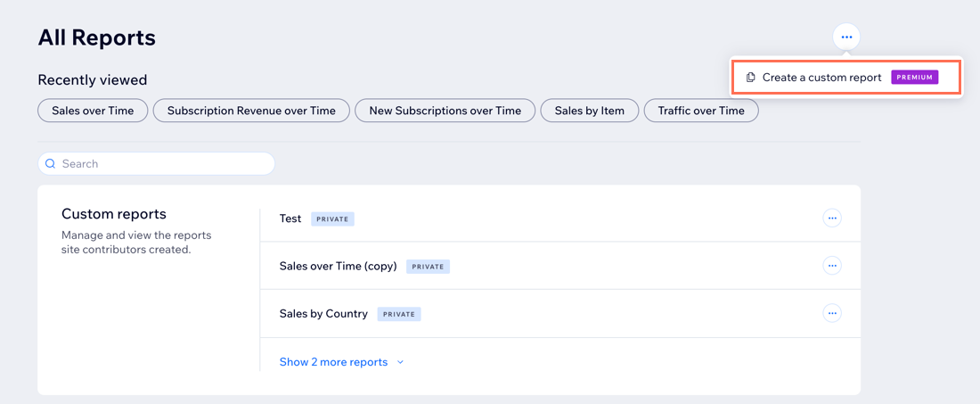Click the copy icon beside Create a custom report

click(x=751, y=78)
